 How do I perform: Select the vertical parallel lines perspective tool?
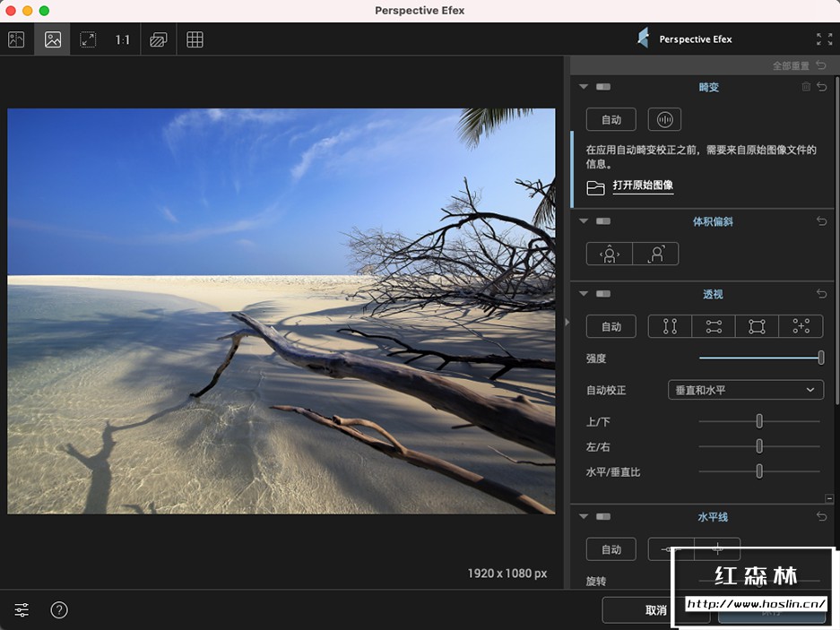(670, 327)
